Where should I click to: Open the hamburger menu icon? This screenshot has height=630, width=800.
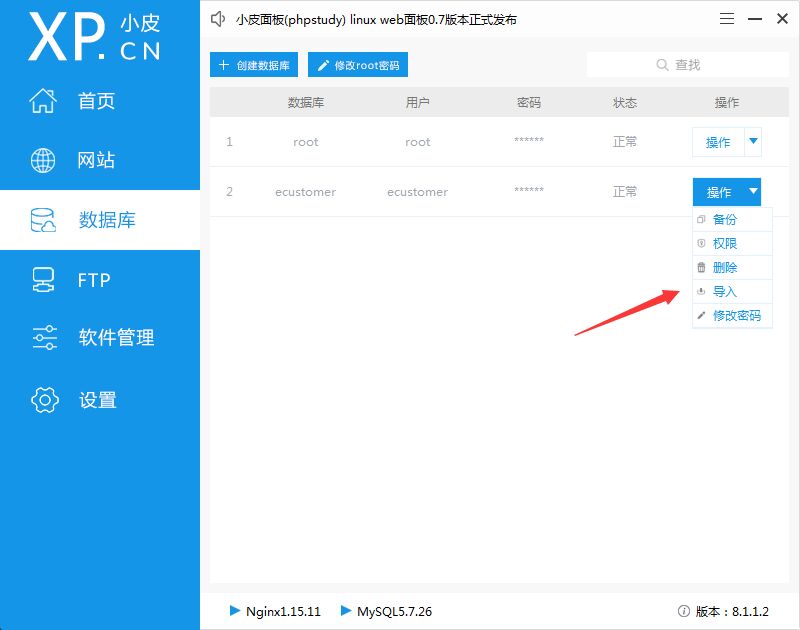(727, 19)
